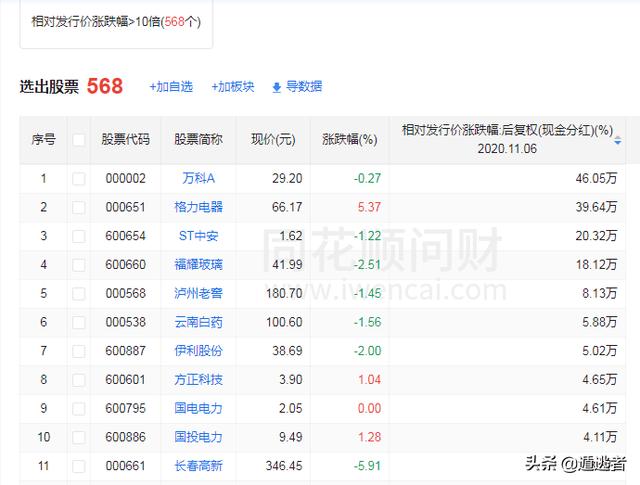Open stock link 国投电力
The image size is (640, 485).
[x=198, y=437]
